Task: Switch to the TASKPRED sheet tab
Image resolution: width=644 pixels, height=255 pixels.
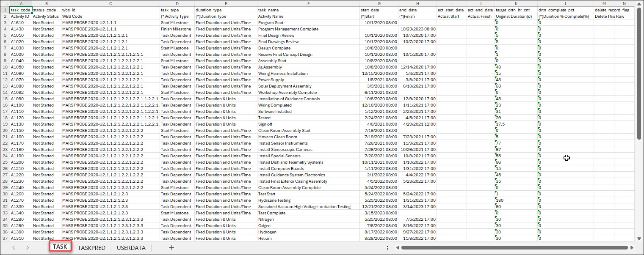Action: [x=91, y=248]
